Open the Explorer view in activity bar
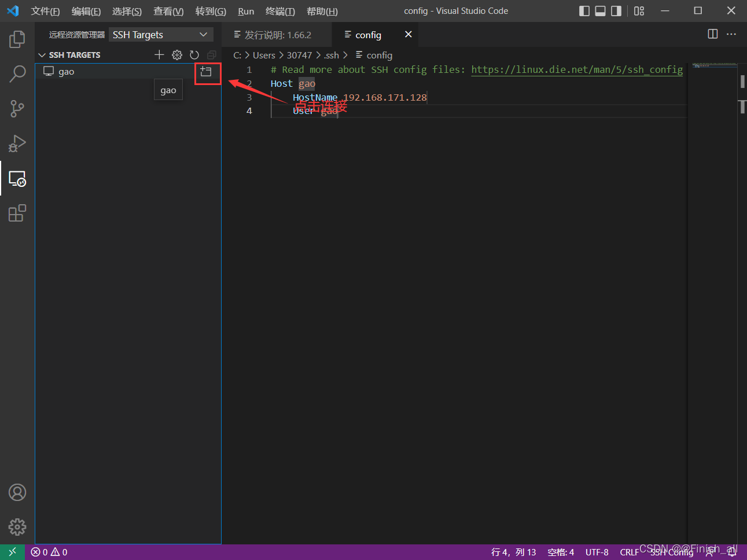Viewport: 747px width, 560px height. (17, 39)
